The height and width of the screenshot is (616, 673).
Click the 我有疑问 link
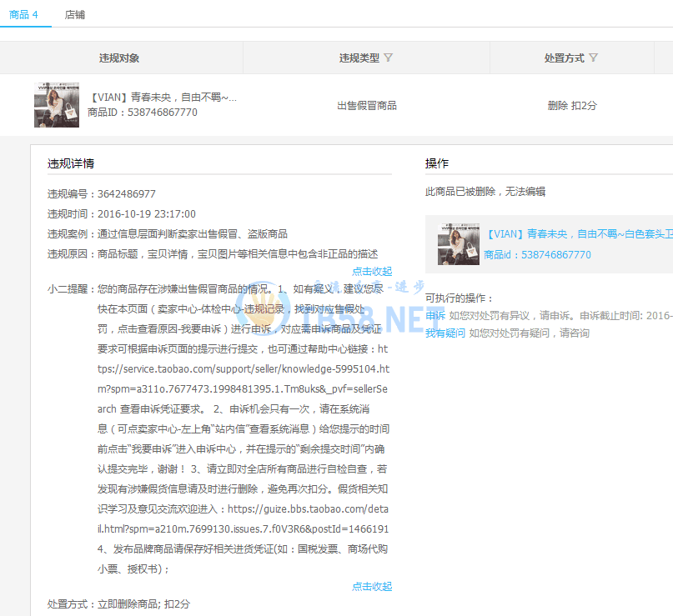click(x=445, y=333)
